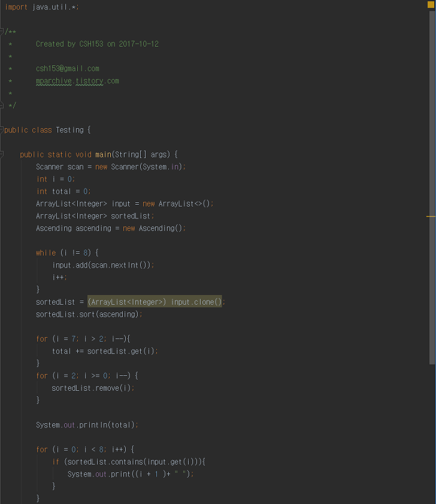Click the 'for (i = 7; i > 2; i--)' loop header
The width and height of the screenshot is (436, 504).
[83, 338]
